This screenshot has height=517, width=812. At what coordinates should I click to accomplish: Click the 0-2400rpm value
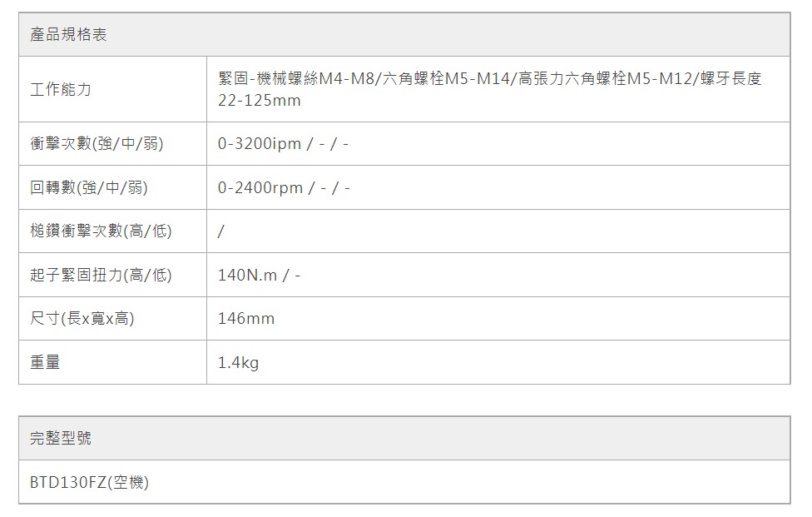[260, 188]
